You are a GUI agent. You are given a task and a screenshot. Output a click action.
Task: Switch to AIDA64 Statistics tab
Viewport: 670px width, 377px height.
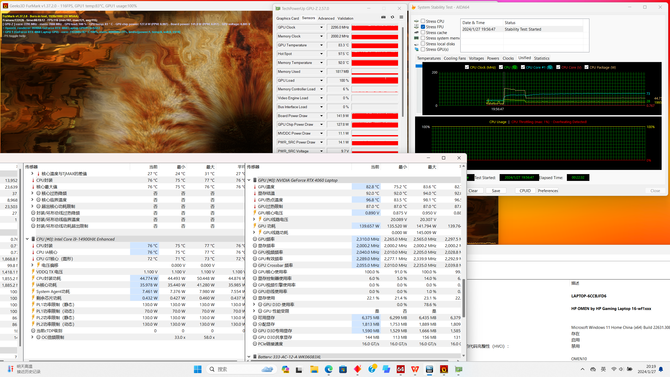[541, 58]
